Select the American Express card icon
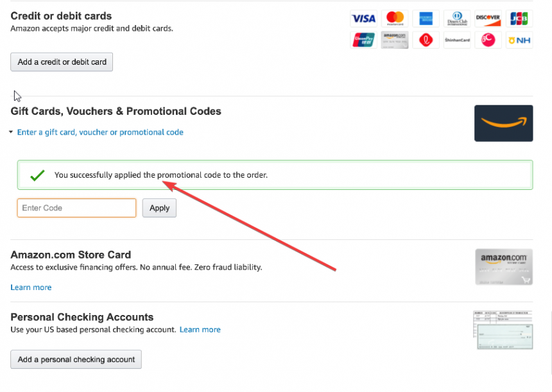Image resolution: width=552 pixels, height=392 pixels. coord(426,19)
